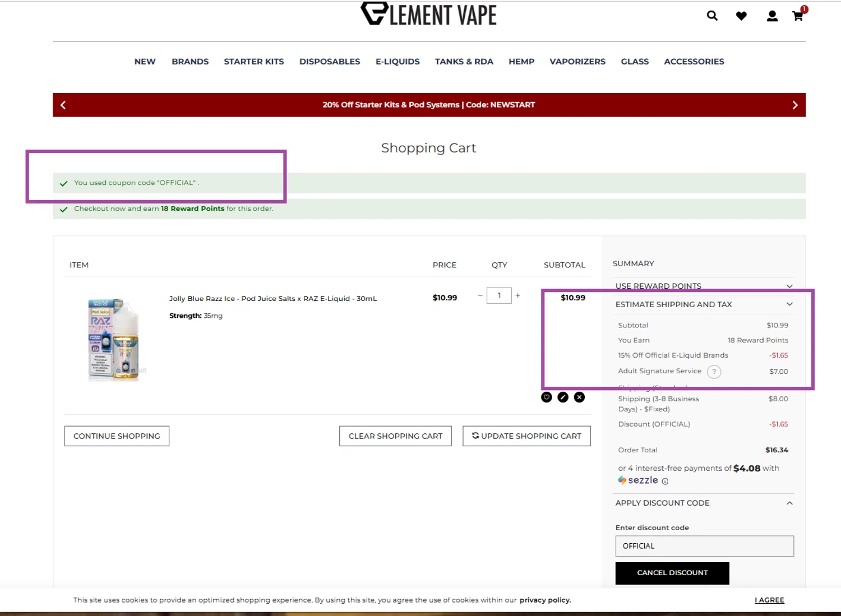Move cart item to wishlist heart button
Screen dimensions: 841x616
pyautogui.click(x=547, y=397)
